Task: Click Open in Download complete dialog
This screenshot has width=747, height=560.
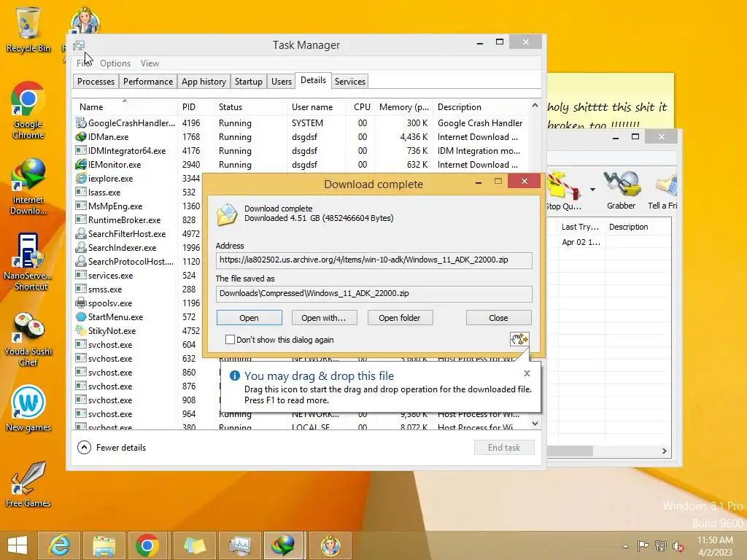Action: pos(249,318)
